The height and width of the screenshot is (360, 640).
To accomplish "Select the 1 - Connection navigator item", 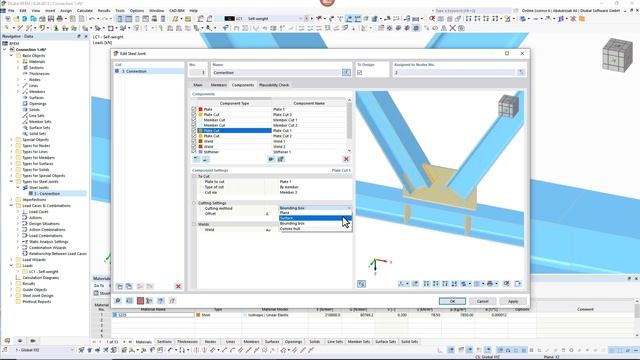I will (47, 193).
